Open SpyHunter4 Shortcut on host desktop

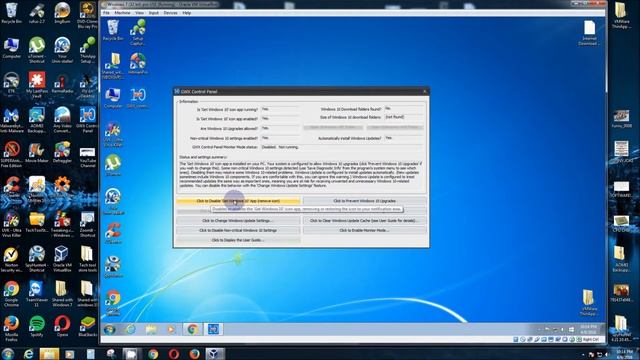[x=37, y=260]
